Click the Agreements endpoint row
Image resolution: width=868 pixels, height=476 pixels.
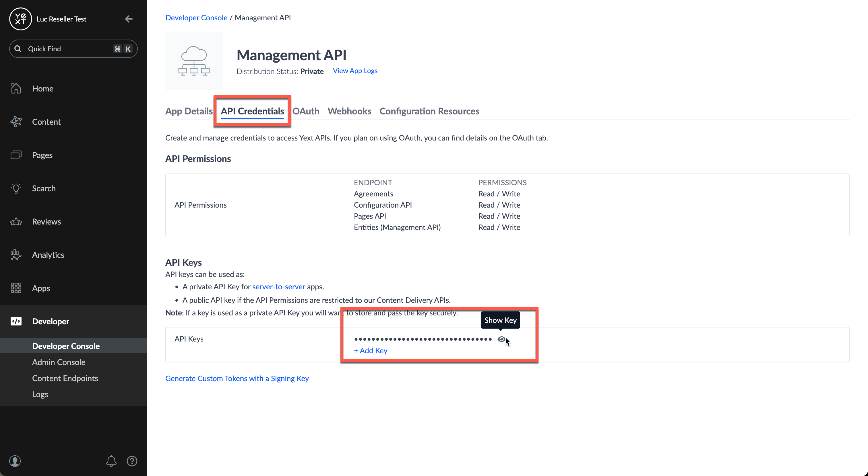[437, 194]
